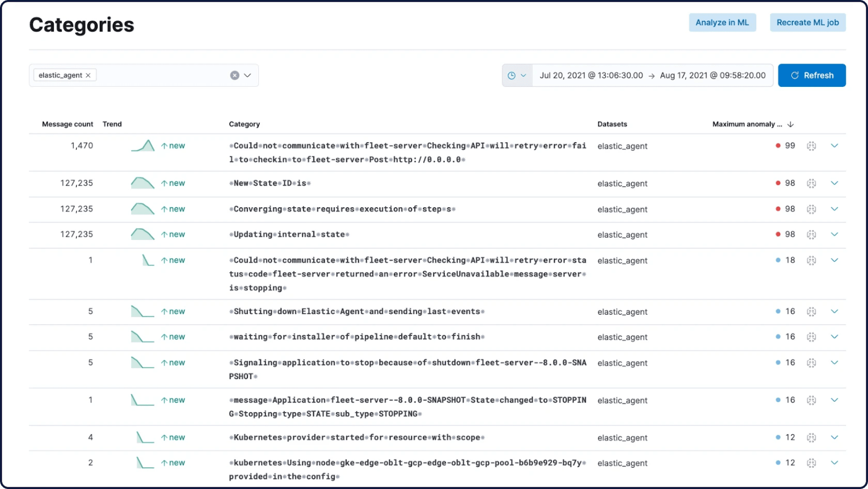Image resolution: width=868 pixels, height=489 pixels.
Task: Click the Analyze in ML button
Action: 722,22
